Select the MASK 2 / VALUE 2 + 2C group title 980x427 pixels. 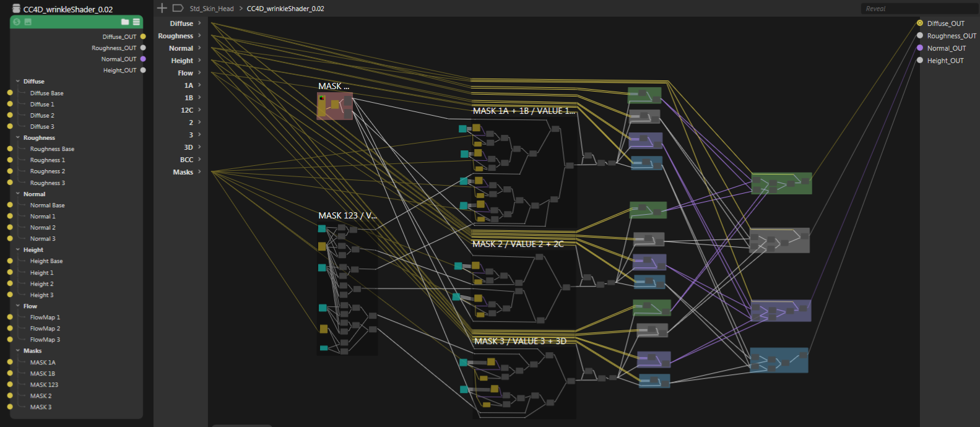click(518, 244)
